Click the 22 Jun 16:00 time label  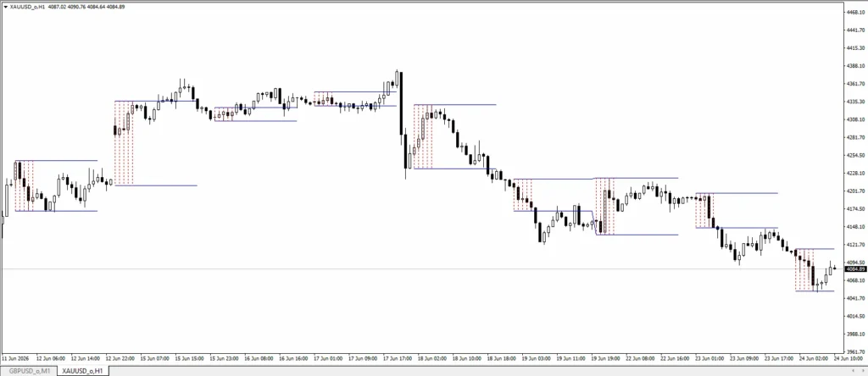tap(676, 358)
